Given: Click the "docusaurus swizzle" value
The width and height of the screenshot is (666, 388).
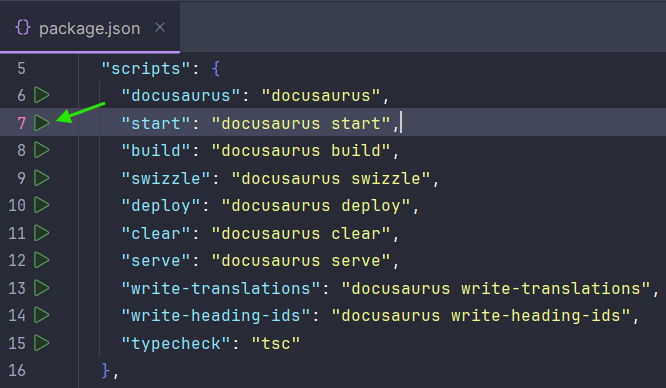Looking at the screenshot, I should (331, 178).
